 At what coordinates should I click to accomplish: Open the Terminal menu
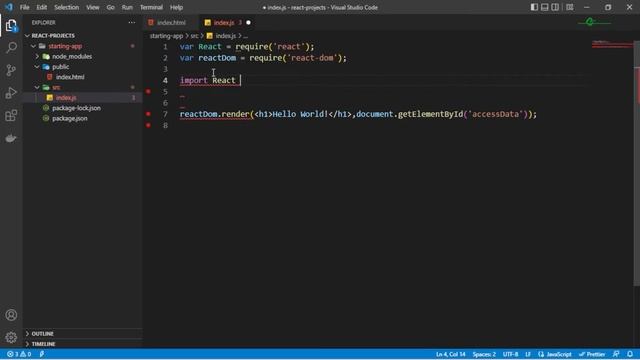click(151, 7)
